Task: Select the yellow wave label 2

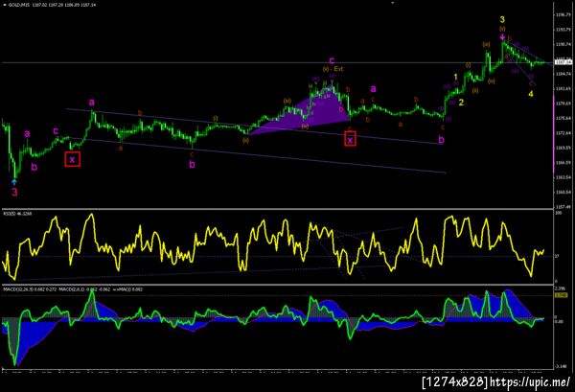Action: pos(461,103)
